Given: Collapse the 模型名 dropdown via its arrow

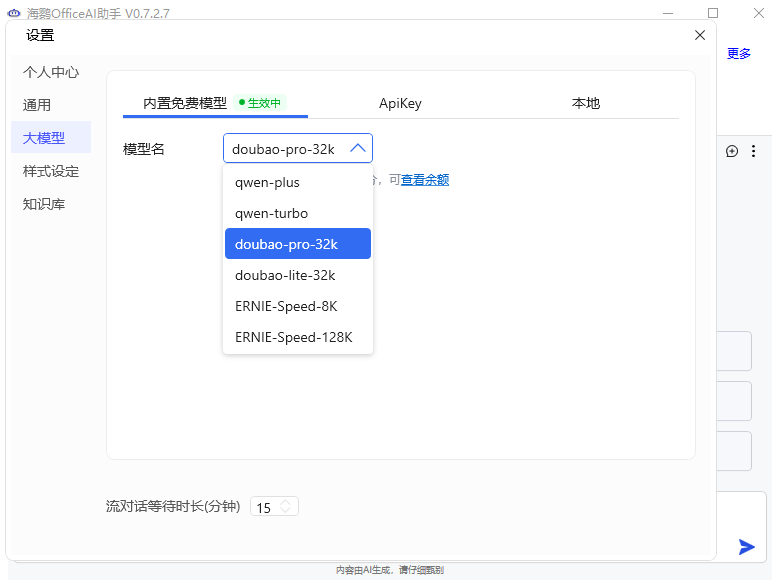Looking at the screenshot, I should coord(358,148).
